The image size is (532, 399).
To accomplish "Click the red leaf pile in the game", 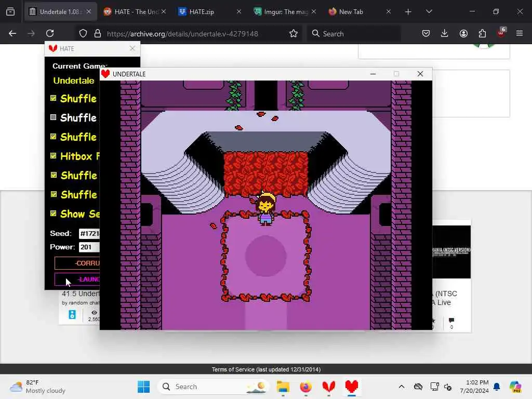I will (265, 174).
